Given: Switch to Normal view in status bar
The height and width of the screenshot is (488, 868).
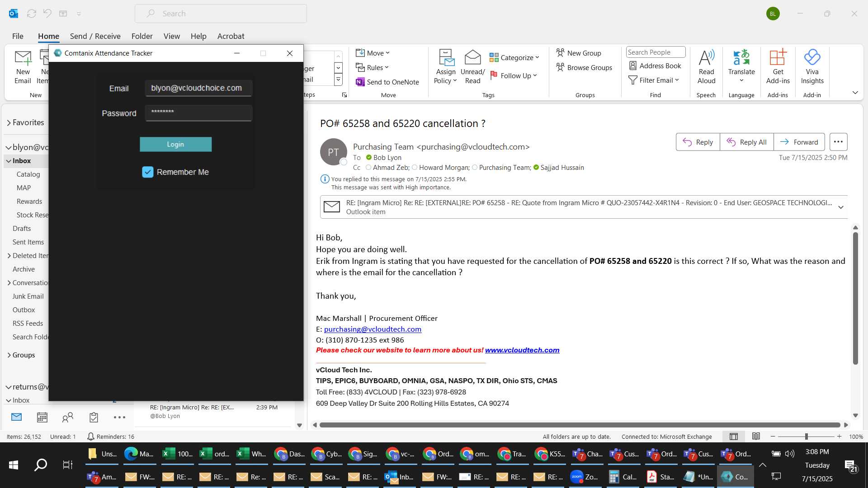Looking at the screenshot, I should point(734,436).
